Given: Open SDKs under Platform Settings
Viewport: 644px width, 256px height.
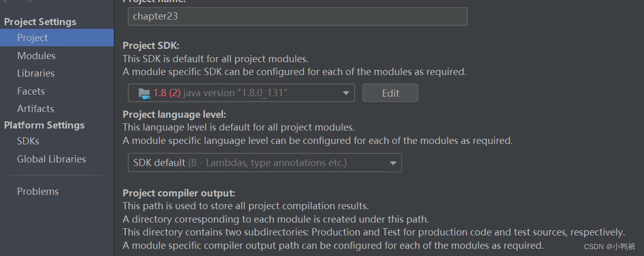Looking at the screenshot, I should point(28,141).
